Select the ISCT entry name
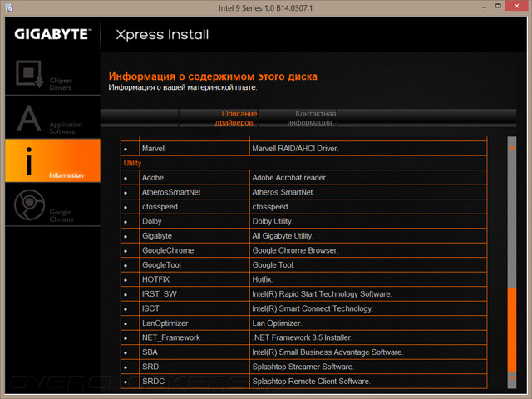This screenshot has height=399, width=532. coord(150,308)
